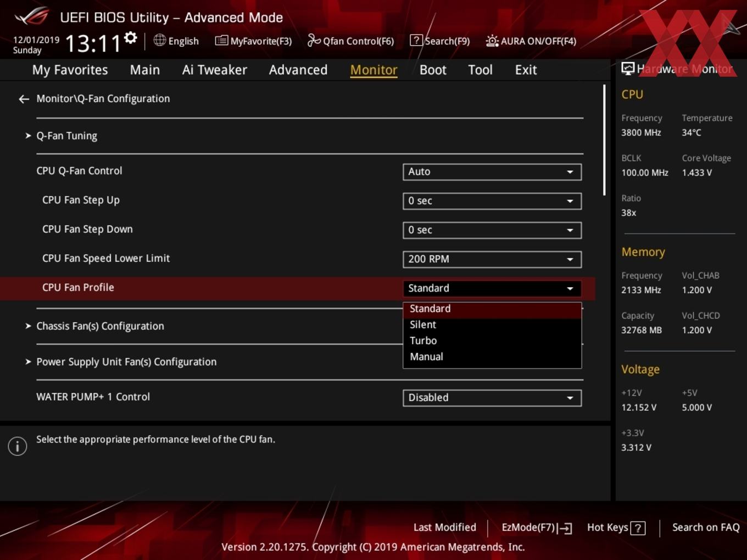Click the 13:11 clock display
The height and width of the screenshot is (560, 747).
pyautogui.click(x=93, y=43)
